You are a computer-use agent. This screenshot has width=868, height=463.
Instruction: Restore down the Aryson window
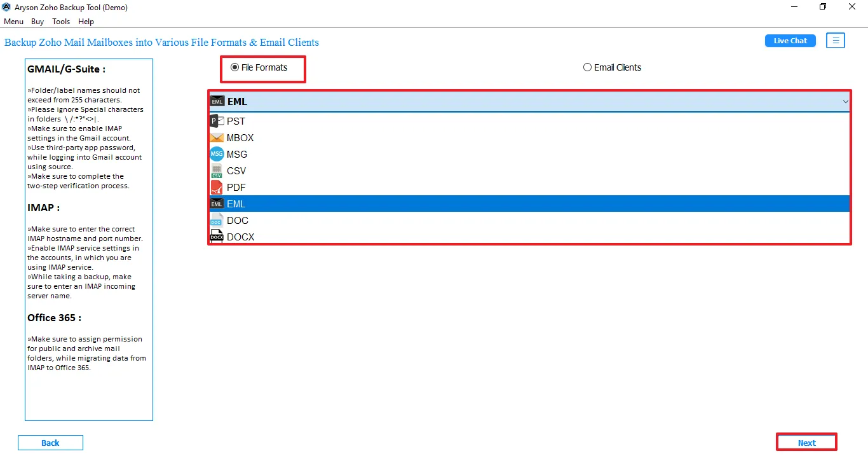(824, 7)
